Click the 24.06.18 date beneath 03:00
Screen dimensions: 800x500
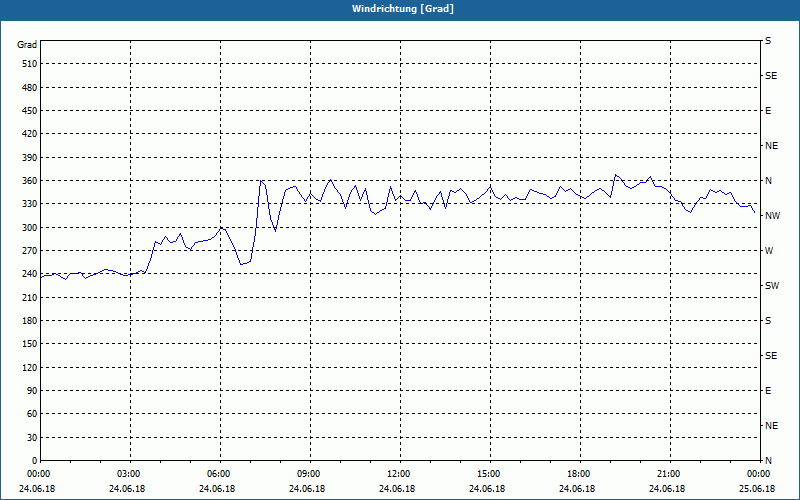(x=127, y=489)
